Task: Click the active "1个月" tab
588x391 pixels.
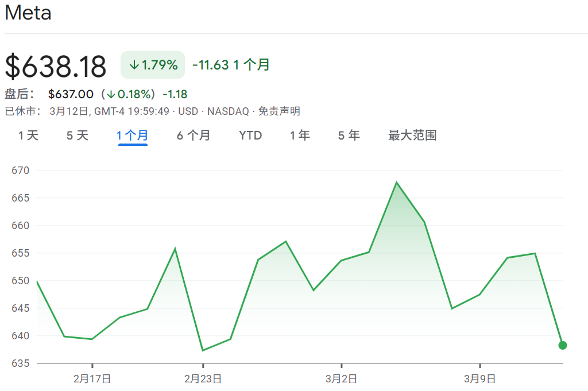Action: [133, 136]
